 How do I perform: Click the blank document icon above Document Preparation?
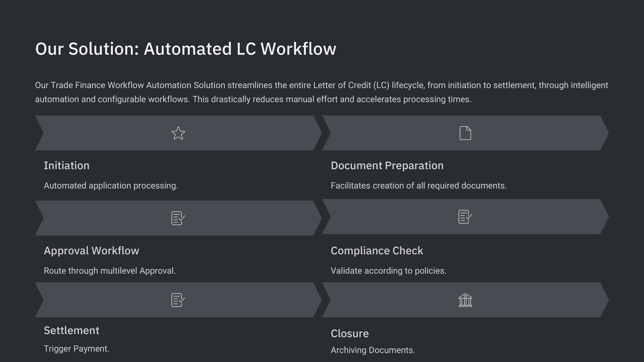tap(465, 133)
